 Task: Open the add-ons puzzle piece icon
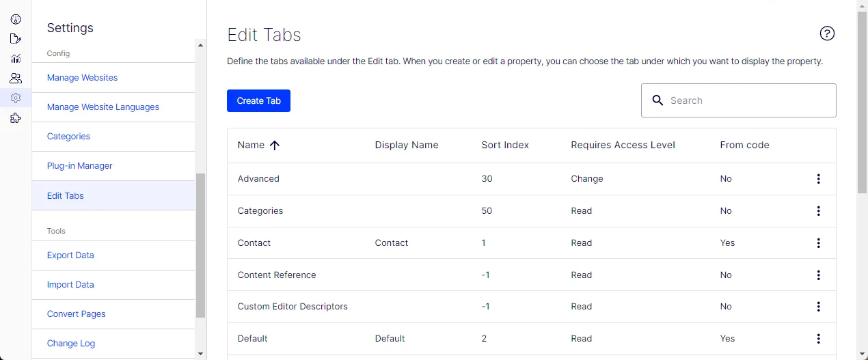(x=16, y=118)
